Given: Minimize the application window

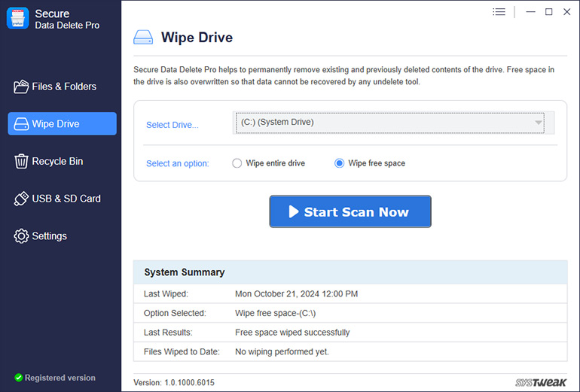Looking at the screenshot, I should click(x=531, y=12).
